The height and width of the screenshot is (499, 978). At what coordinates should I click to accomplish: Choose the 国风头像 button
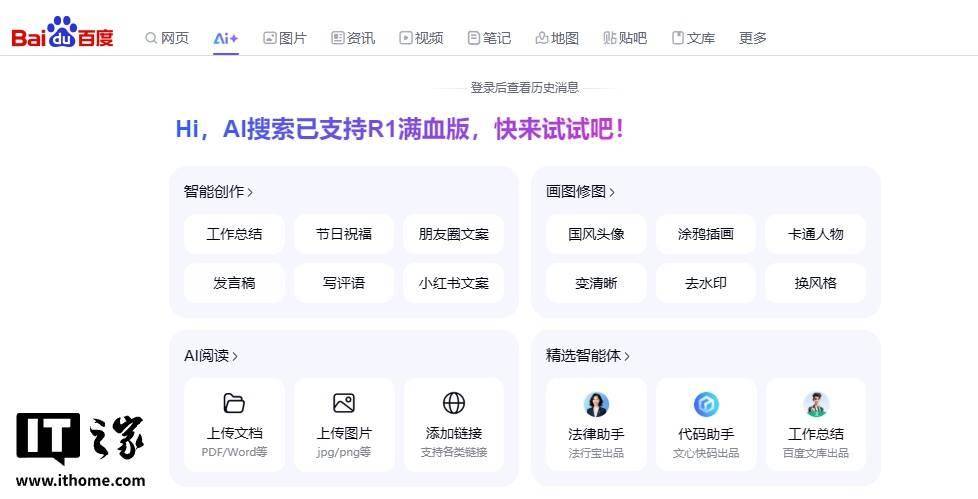[x=596, y=234]
